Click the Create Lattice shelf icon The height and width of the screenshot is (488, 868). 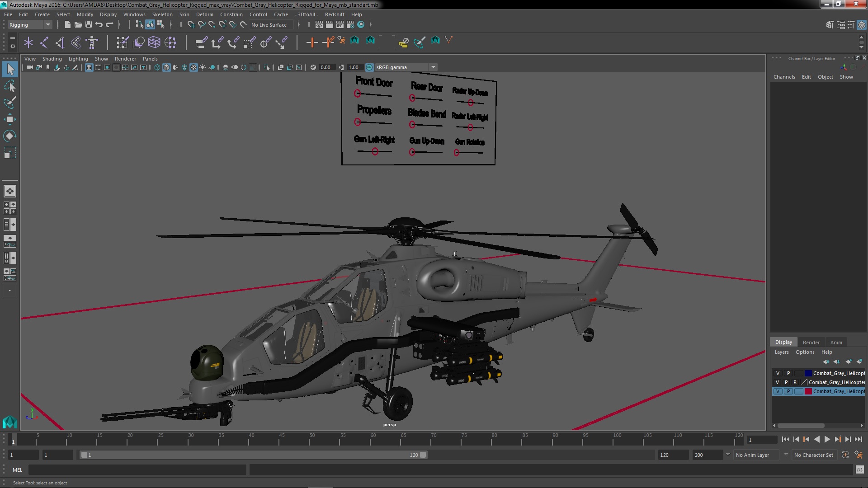tap(154, 42)
